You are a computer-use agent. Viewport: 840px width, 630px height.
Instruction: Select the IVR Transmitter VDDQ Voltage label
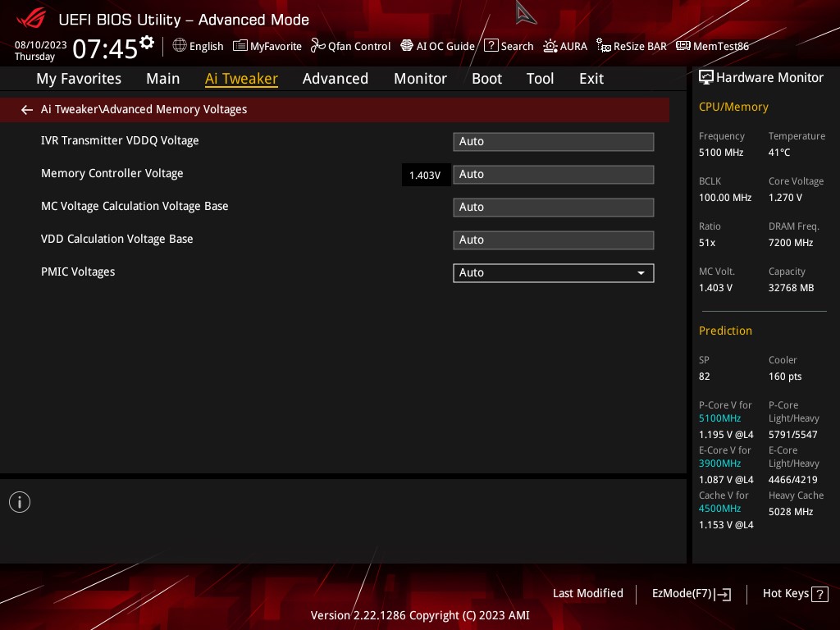pos(120,140)
